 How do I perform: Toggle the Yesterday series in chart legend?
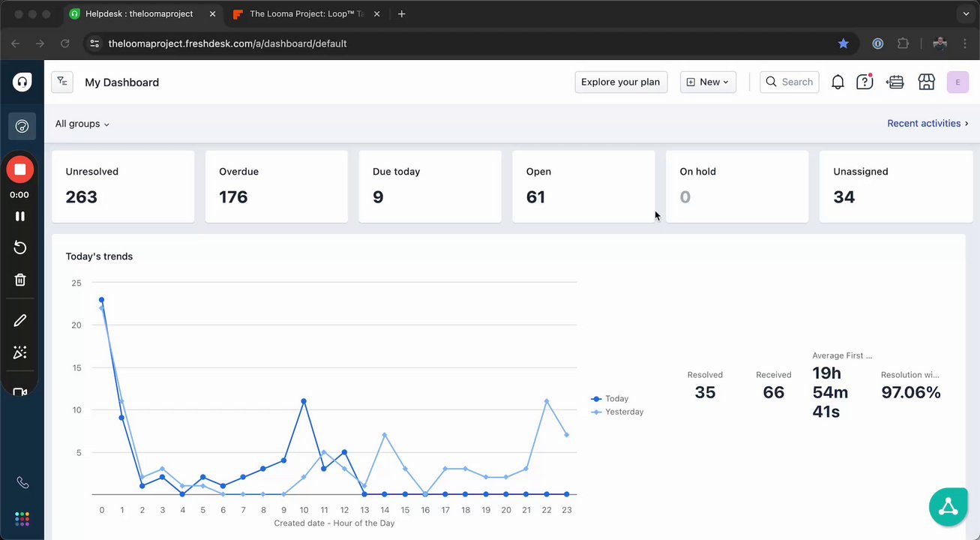point(618,412)
